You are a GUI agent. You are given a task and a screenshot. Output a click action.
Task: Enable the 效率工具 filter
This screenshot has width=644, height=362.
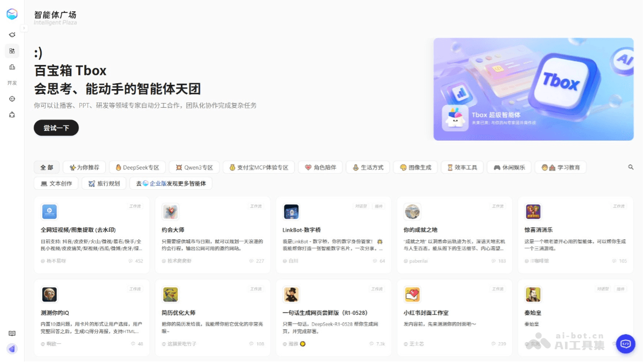462,167
